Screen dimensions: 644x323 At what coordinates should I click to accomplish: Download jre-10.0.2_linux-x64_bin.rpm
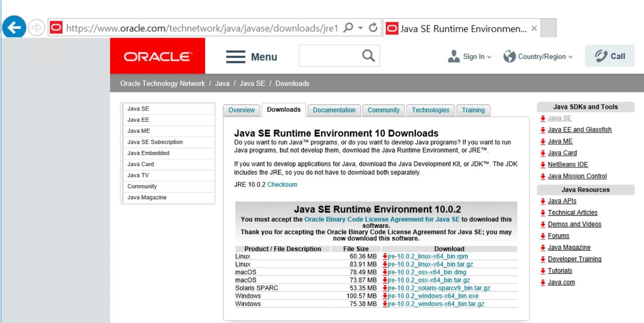(x=427, y=256)
